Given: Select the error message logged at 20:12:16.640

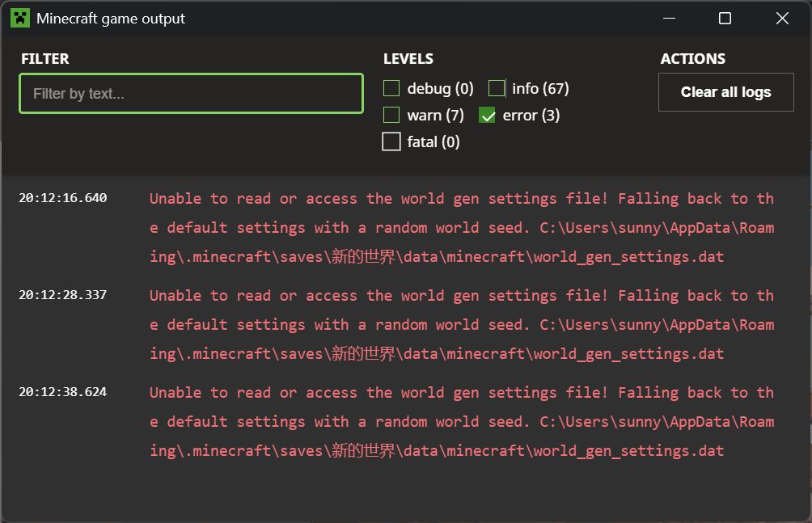Looking at the screenshot, I should tap(461, 228).
